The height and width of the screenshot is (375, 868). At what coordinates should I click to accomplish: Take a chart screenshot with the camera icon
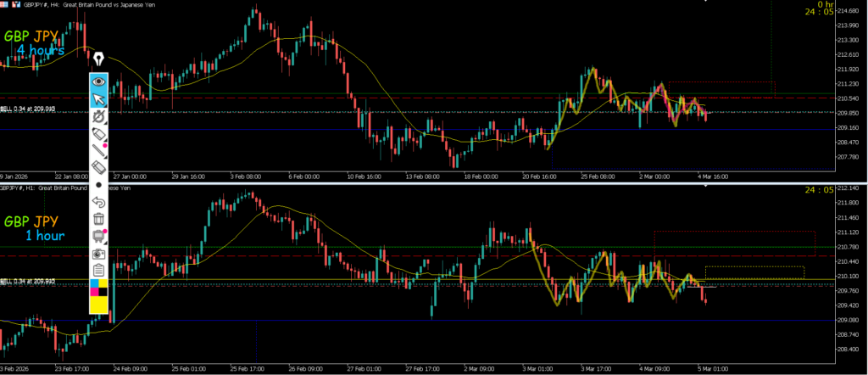[99, 253]
